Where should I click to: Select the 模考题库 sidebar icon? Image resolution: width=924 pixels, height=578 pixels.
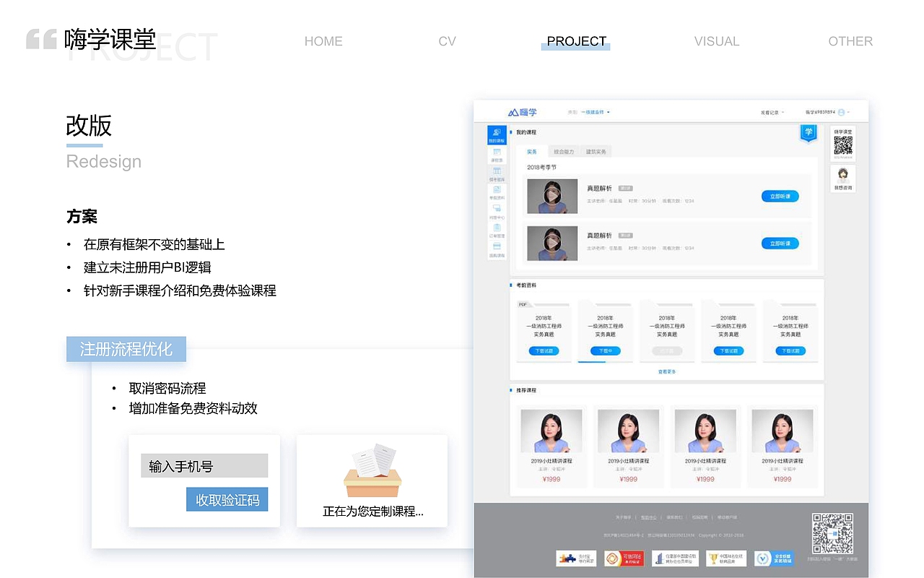pyautogui.click(x=497, y=174)
